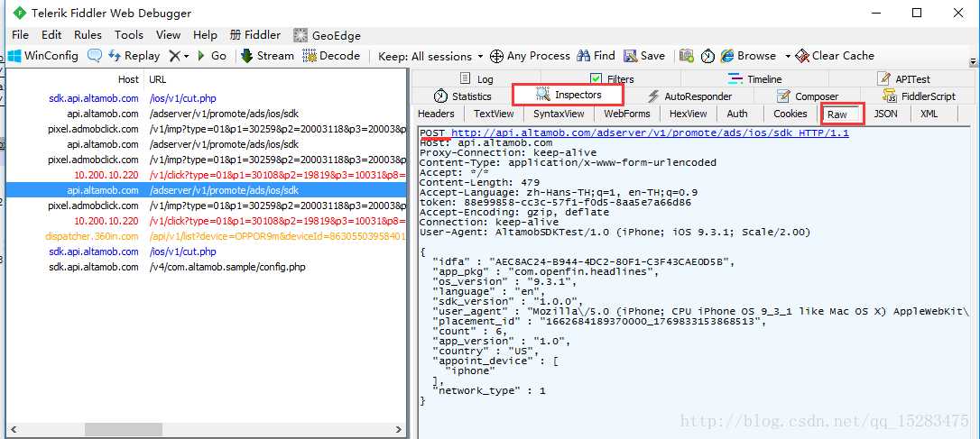Switch to the Filters tab

click(x=612, y=78)
